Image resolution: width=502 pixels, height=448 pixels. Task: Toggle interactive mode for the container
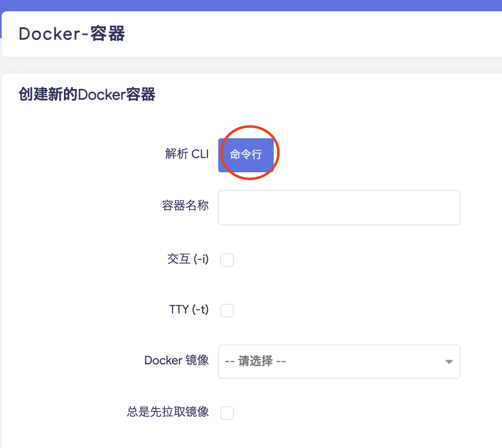(227, 260)
